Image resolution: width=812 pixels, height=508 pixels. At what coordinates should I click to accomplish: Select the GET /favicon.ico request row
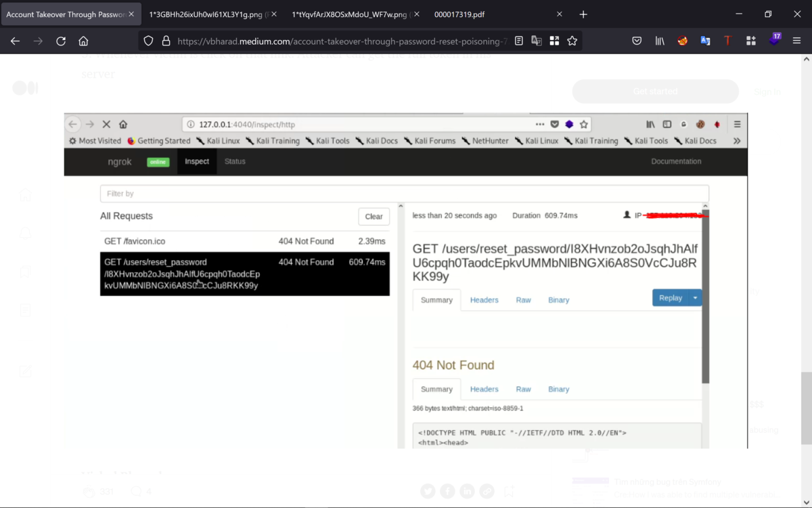click(245, 241)
